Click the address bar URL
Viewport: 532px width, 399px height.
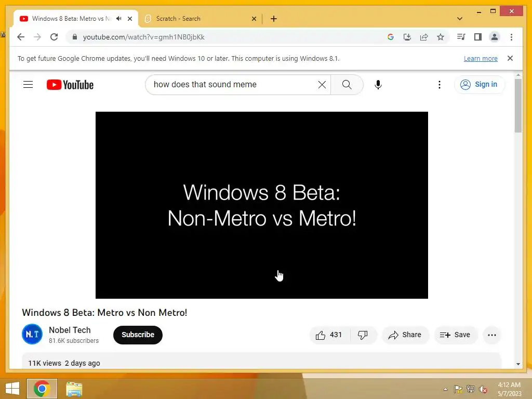pos(144,37)
